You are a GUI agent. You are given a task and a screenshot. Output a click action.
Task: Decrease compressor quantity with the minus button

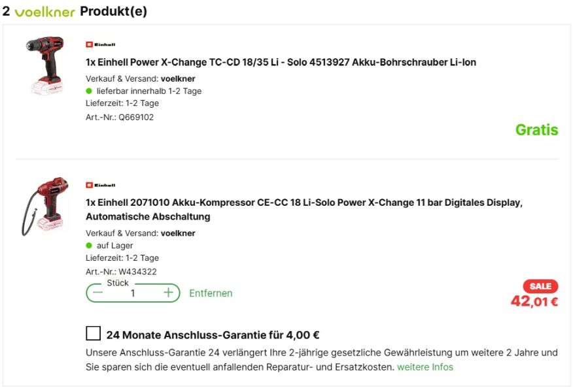[98, 293]
